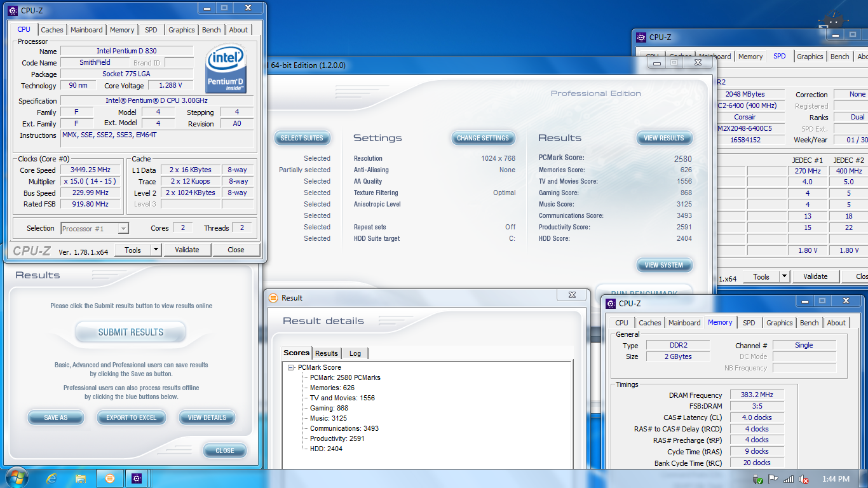Collapse the PCMark Score tree node

click(x=290, y=367)
